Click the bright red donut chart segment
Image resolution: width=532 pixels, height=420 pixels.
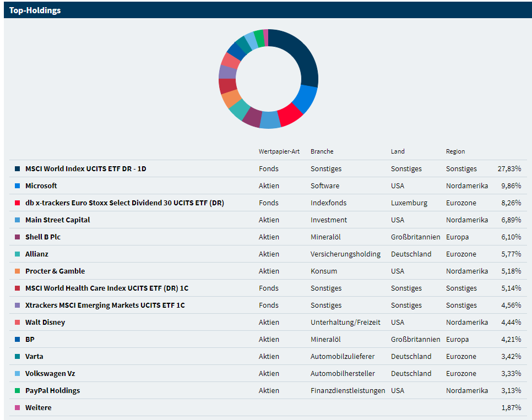coord(290,114)
